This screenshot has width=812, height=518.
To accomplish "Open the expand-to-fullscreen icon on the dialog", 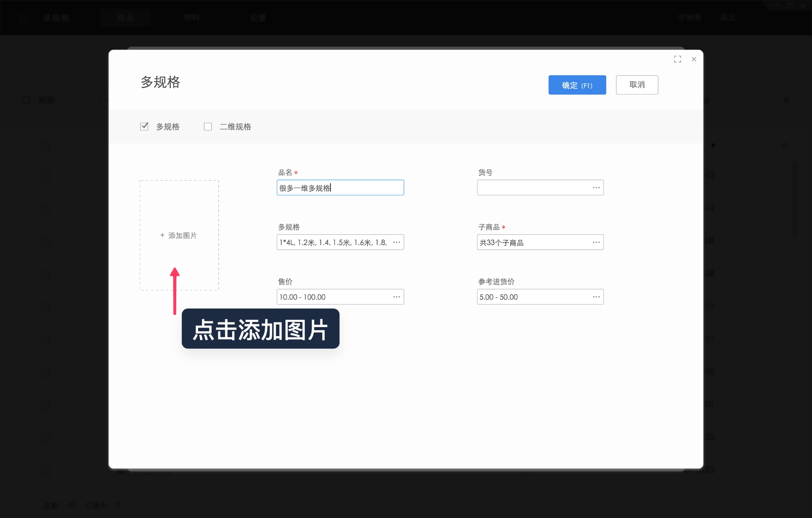I will pos(677,59).
